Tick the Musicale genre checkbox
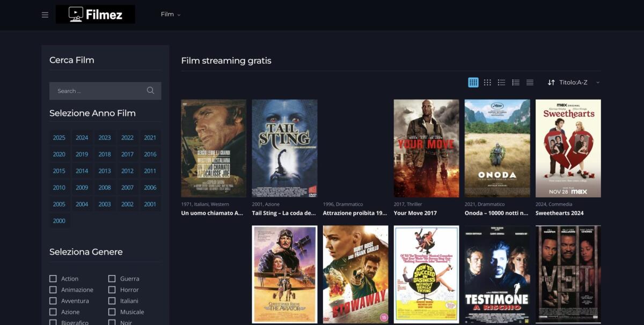 click(x=112, y=312)
